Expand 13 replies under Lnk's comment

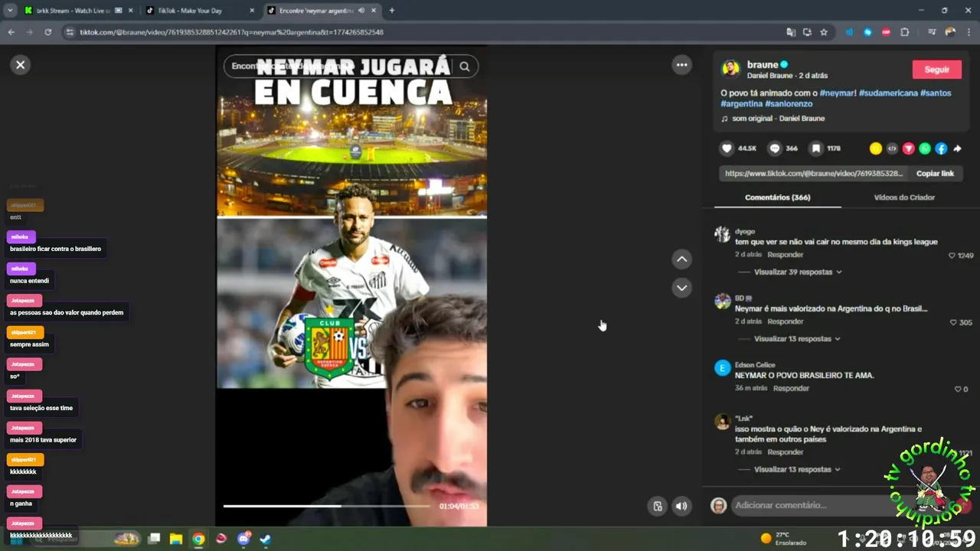796,469
